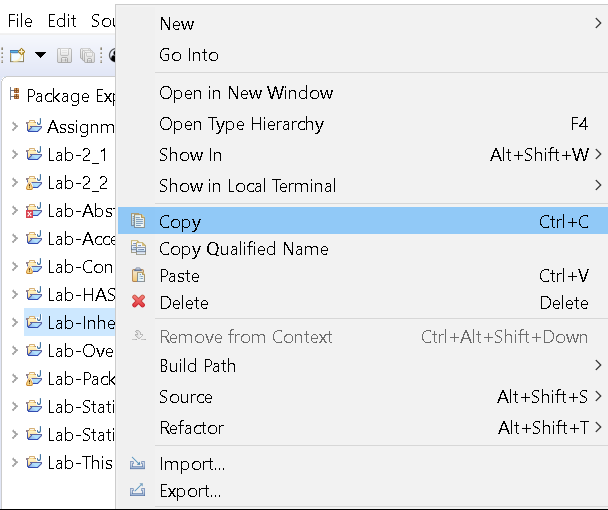608x510 pixels.
Task: Open the Build Path submenu
Action: pos(363,366)
